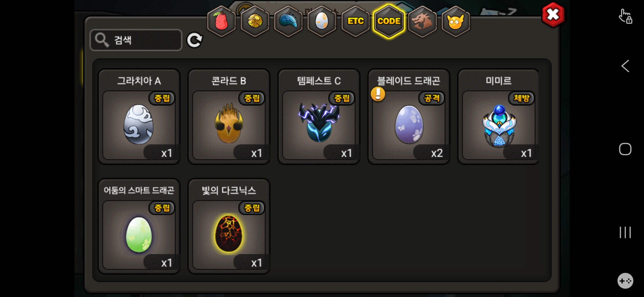Select the 미미르 egg card
This screenshot has height=297, width=644.
(498, 117)
